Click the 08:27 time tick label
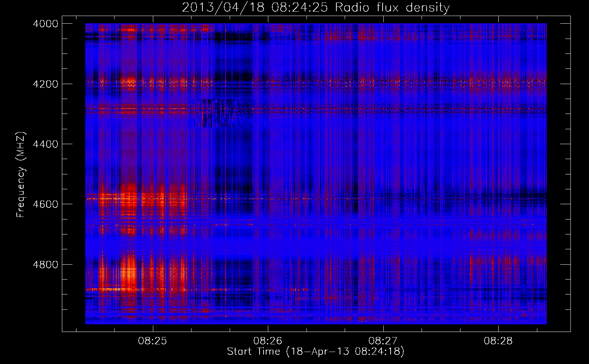The image size is (589, 364). (x=383, y=341)
